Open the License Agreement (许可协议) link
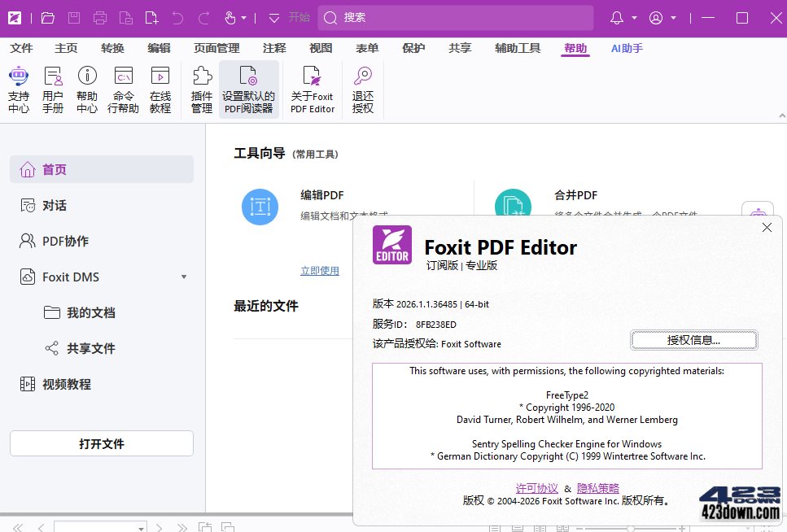787x532 pixels. (x=536, y=488)
